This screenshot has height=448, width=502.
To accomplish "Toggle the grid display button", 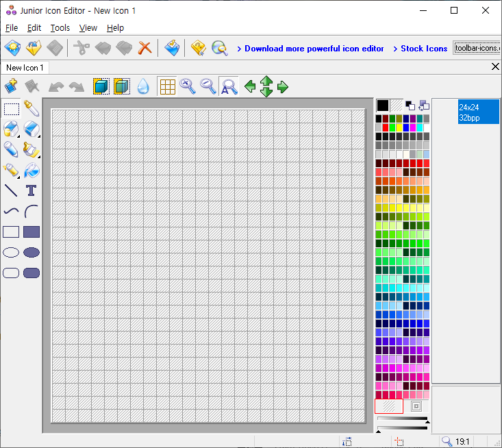I will [x=167, y=86].
